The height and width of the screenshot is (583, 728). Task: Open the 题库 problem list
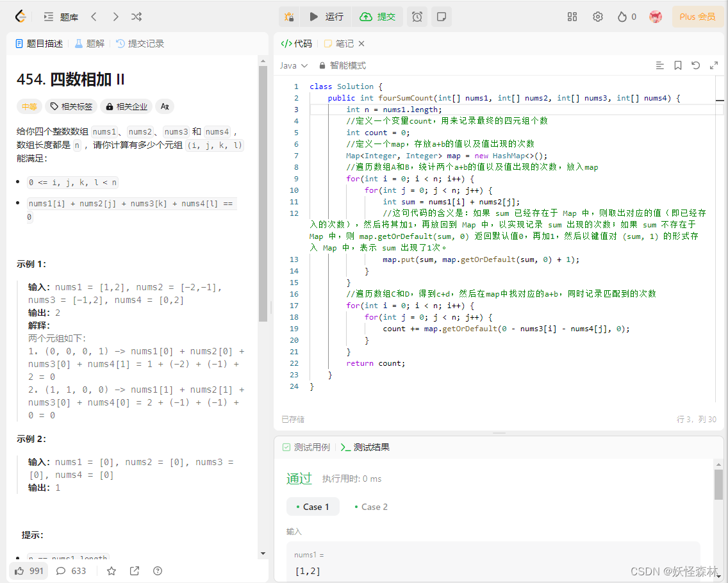(61, 17)
